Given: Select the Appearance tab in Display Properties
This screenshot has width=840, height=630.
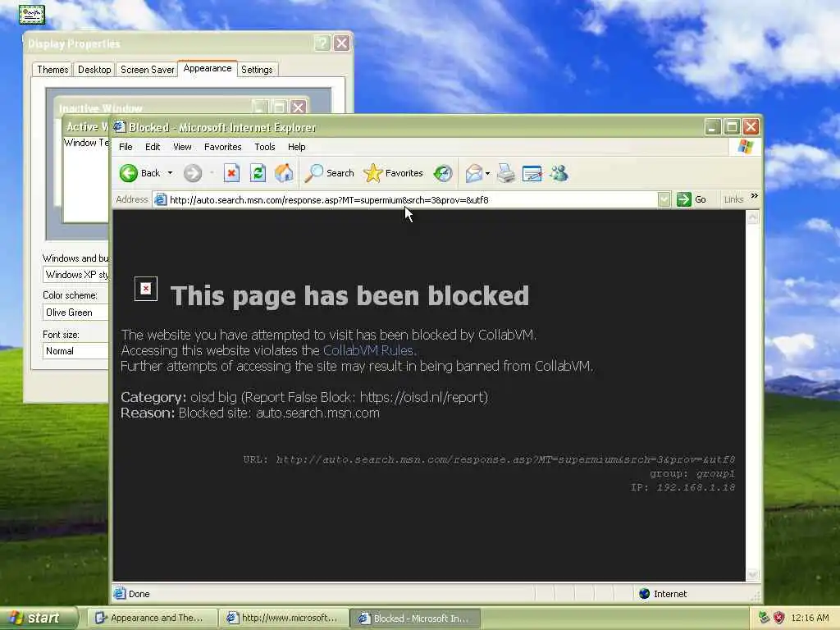Looking at the screenshot, I should (x=208, y=69).
